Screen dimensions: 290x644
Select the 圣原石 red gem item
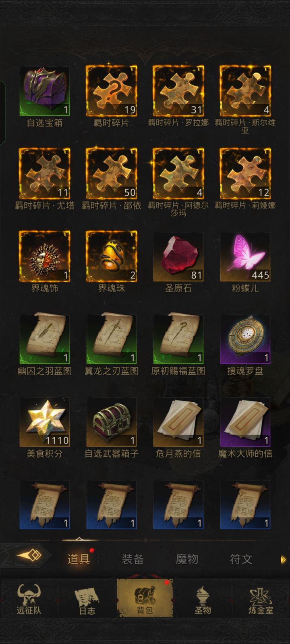coord(178,257)
